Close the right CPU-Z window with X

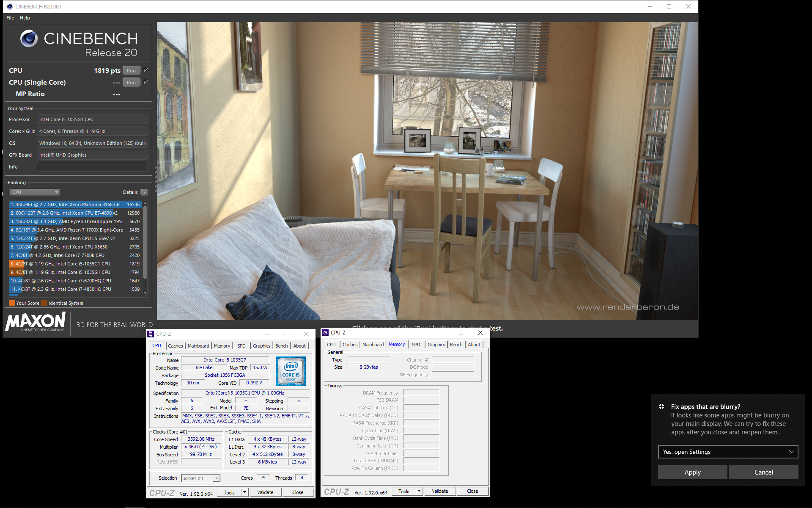480,333
